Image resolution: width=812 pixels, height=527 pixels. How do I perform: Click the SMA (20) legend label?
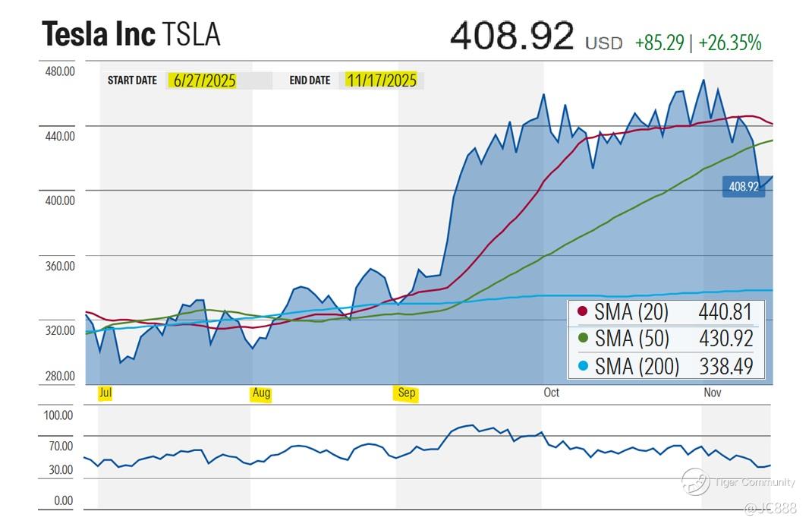(x=631, y=312)
